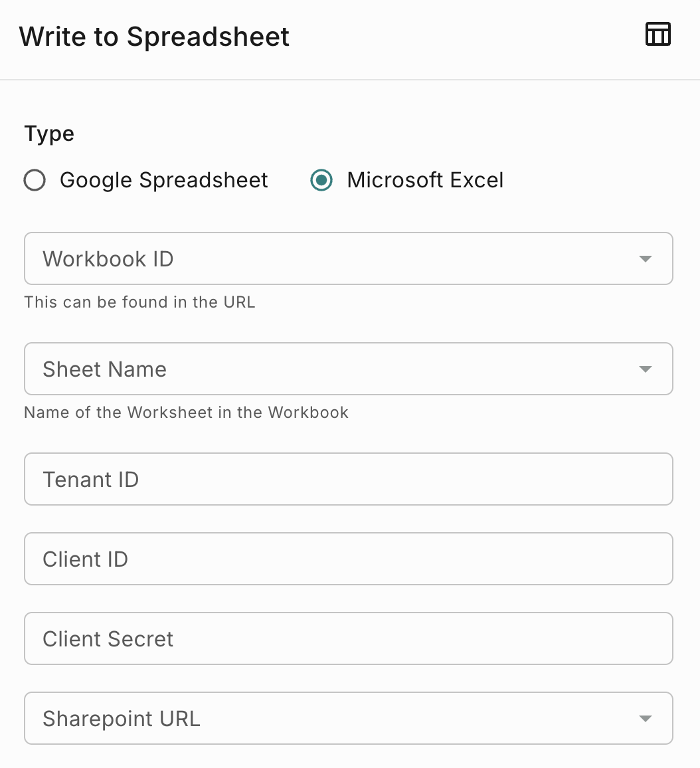Open the Sharepoint URL dropdown arrow

(x=646, y=719)
